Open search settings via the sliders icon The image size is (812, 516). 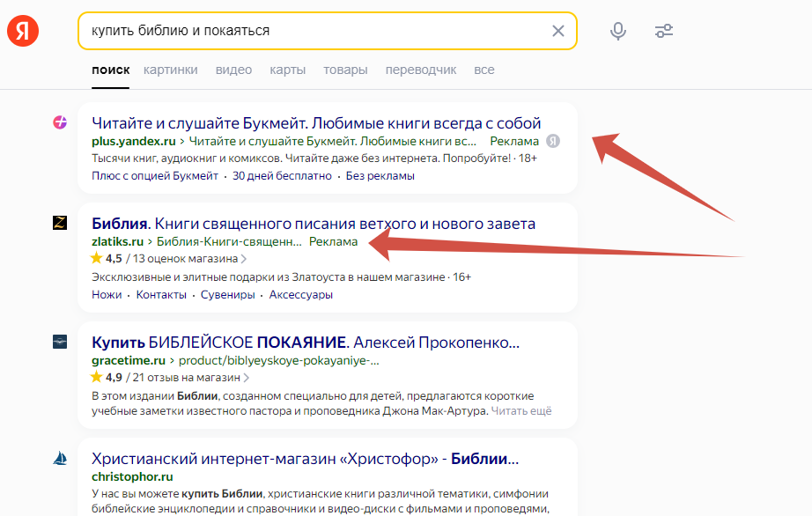[664, 31]
